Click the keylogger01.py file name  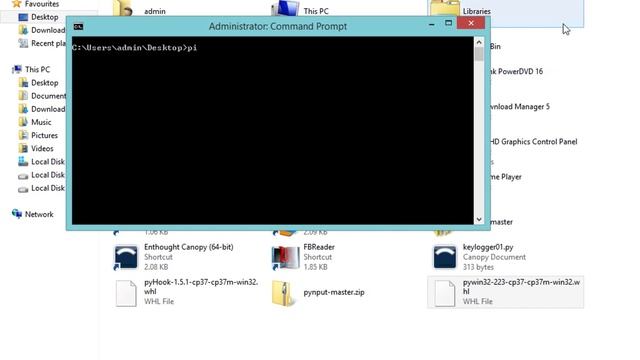pos(488,247)
